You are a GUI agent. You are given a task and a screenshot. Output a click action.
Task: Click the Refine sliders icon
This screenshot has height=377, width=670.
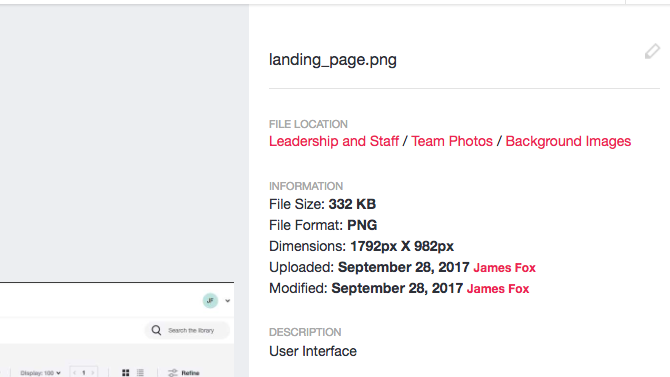173,373
